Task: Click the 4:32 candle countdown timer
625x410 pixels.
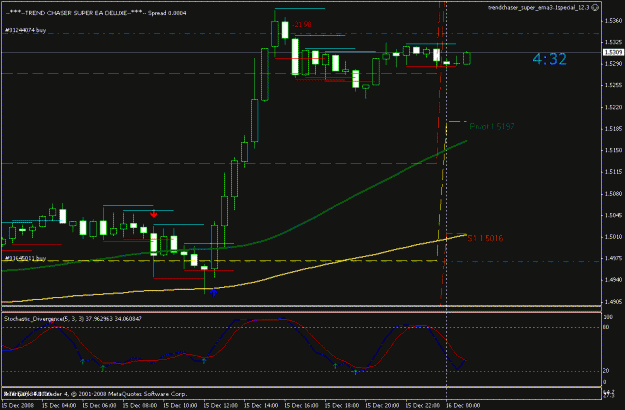Action: point(550,59)
